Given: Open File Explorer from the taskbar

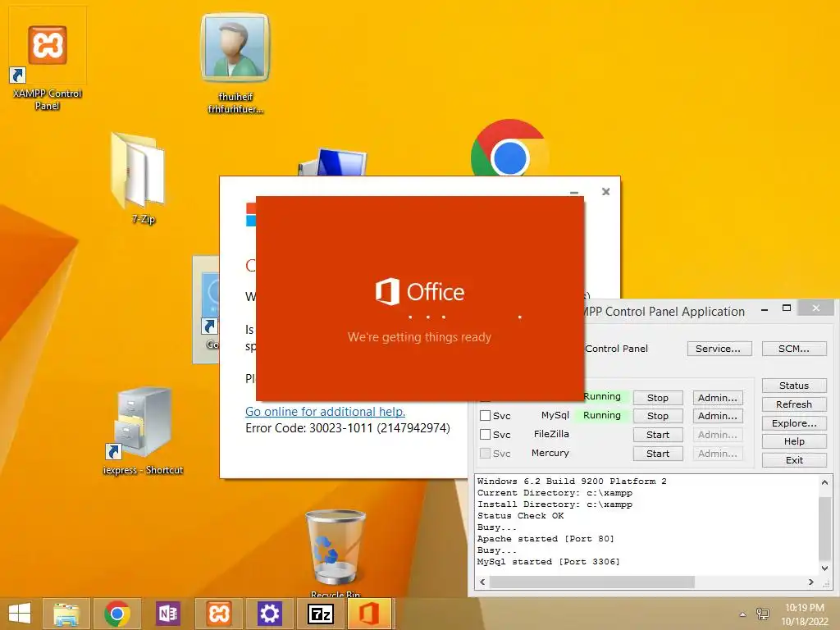Looking at the screenshot, I should coord(66,614).
